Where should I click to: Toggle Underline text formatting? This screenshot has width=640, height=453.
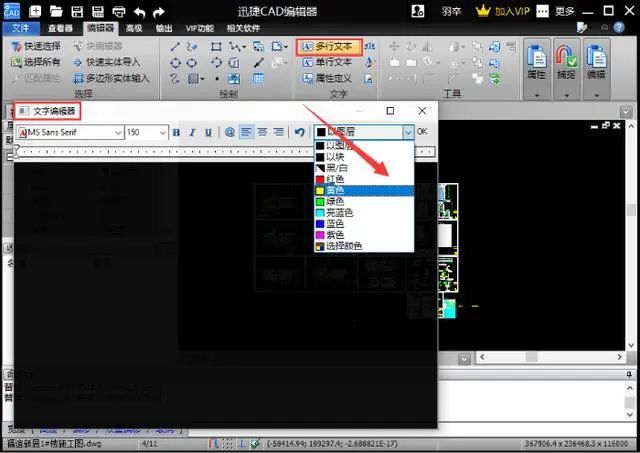click(208, 132)
